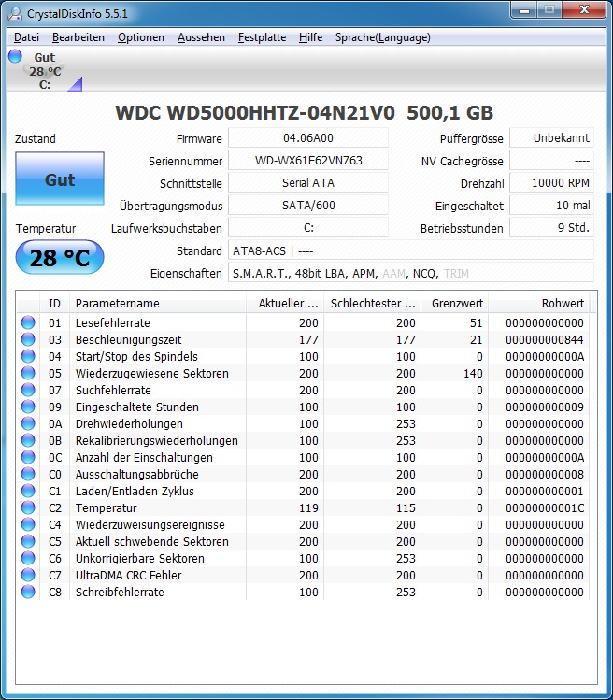Screen dimensions: 613x700
Task: Click status orb for Anzahl der Einschaltungen
Action: [28, 457]
